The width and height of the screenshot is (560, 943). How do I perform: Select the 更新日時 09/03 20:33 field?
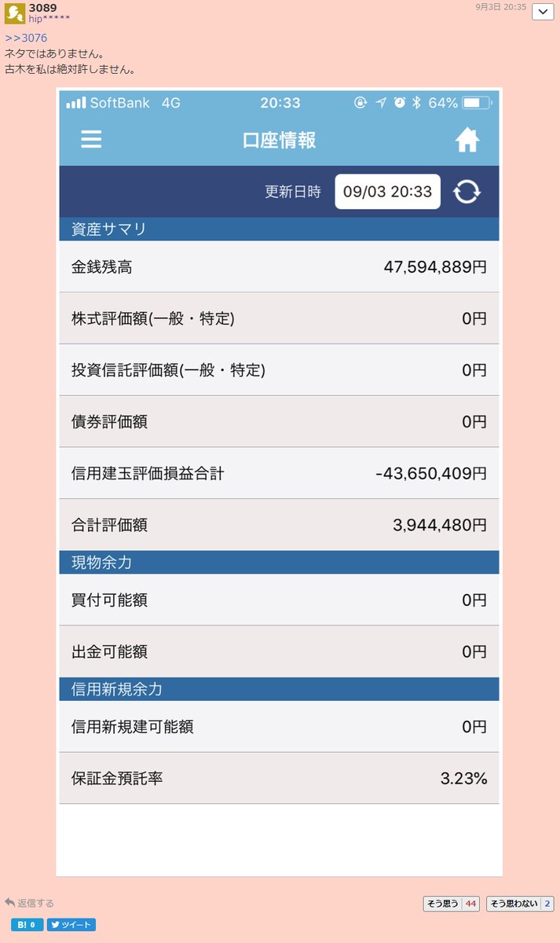coord(387,192)
